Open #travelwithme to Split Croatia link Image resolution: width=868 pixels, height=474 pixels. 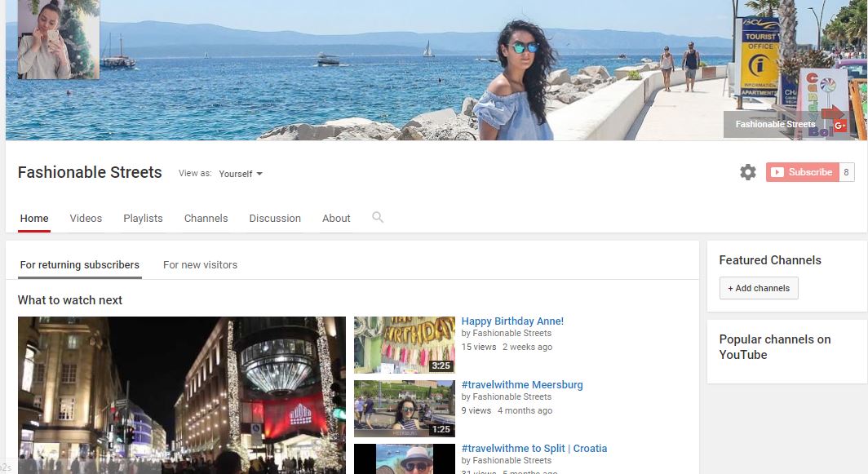point(534,449)
